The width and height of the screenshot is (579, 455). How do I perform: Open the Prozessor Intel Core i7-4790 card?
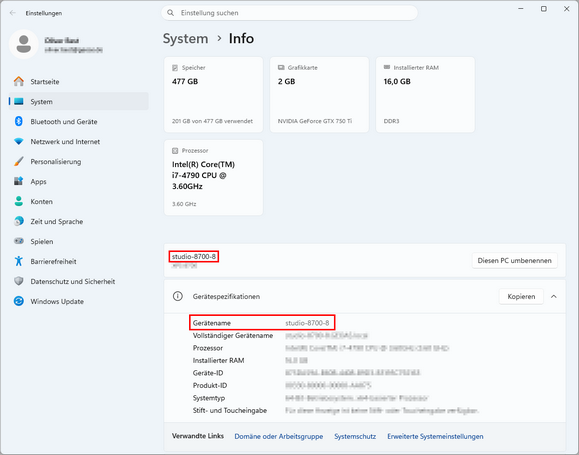click(213, 177)
